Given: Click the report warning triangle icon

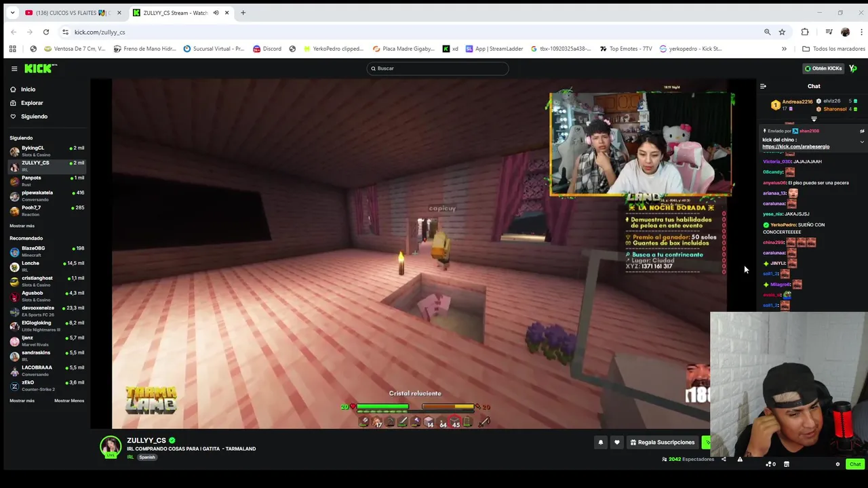Looking at the screenshot, I should click(x=740, y=460).
